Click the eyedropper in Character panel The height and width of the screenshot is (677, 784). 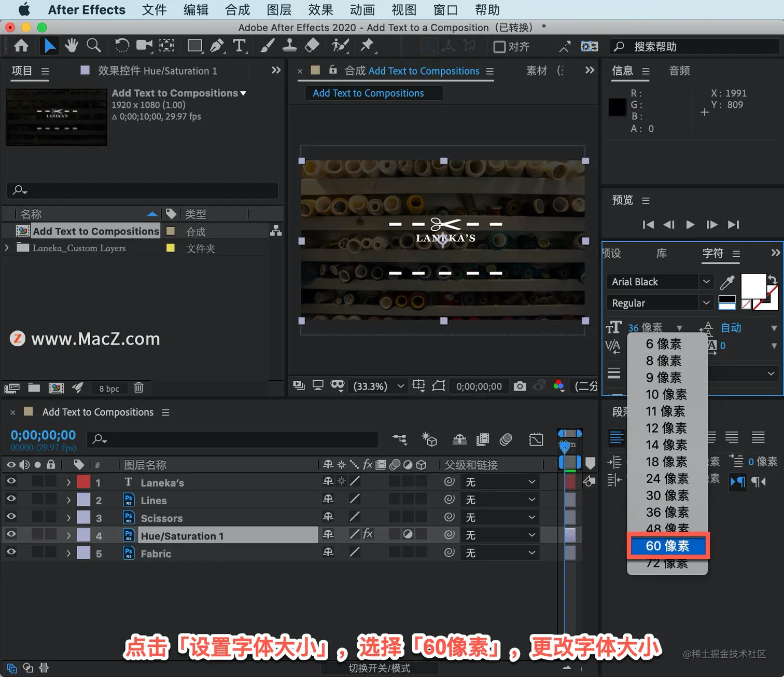click(727, 282)
